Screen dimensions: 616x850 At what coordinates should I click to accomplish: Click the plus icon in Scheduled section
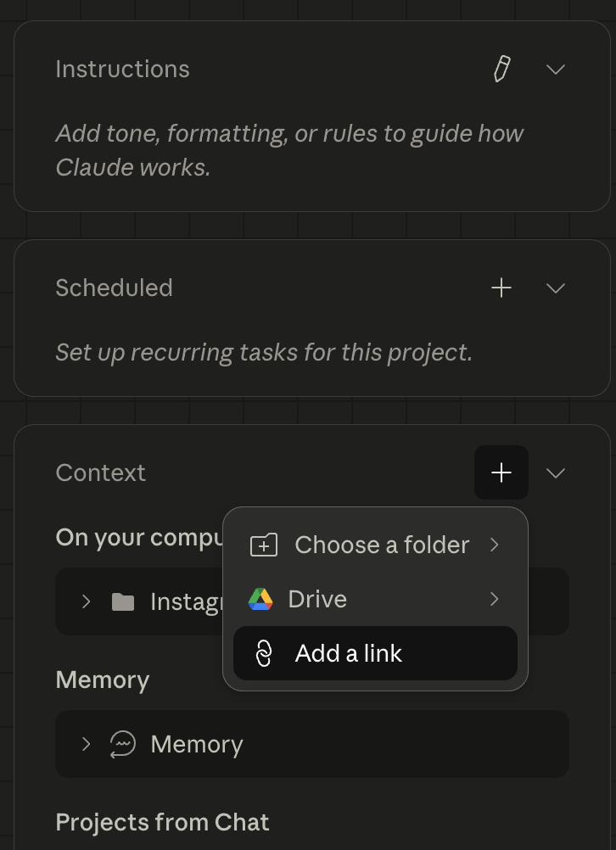[x=501, y=288]
